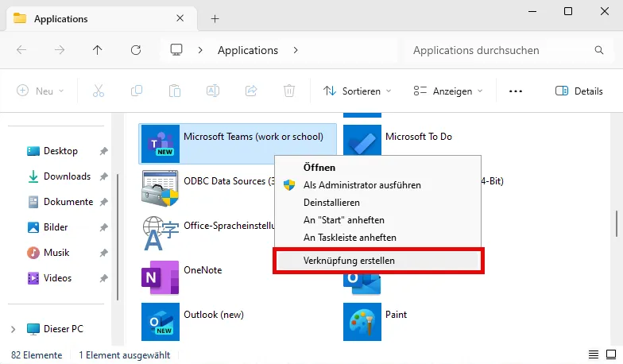The width and height of the screenshot is (623, 364).
Task: Click the Forward navigation arrow
Action: pos(60,50)
